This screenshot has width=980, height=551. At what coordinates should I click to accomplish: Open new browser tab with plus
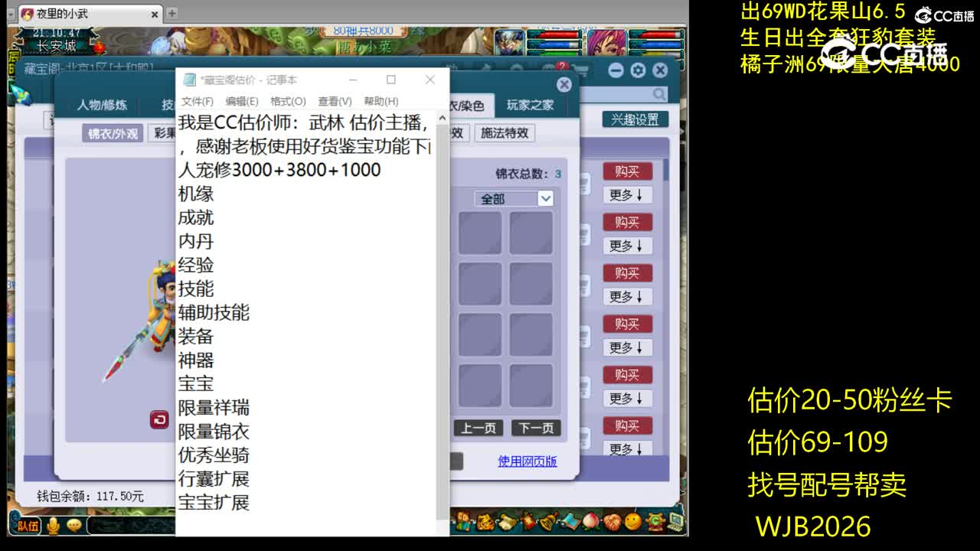pos(172,13)
